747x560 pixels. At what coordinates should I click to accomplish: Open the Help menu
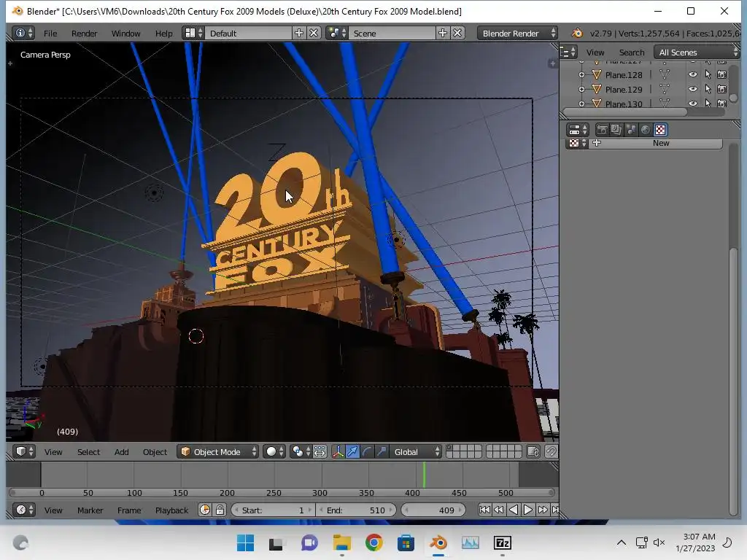[164, 34]
